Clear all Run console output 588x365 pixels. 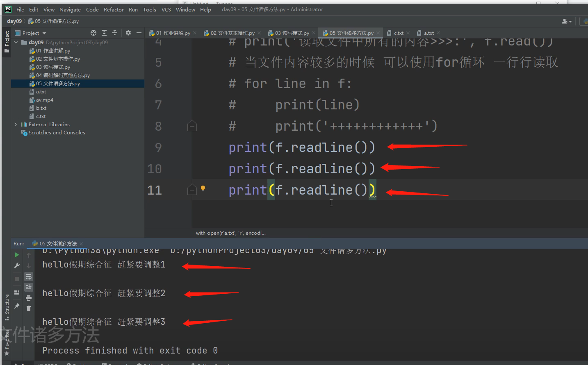[29, 308]
